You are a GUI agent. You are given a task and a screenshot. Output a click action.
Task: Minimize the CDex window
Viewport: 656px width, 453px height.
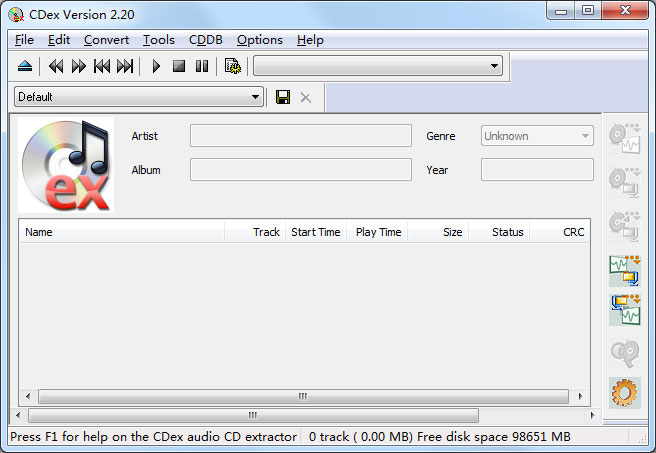click(x=561, y=11)
